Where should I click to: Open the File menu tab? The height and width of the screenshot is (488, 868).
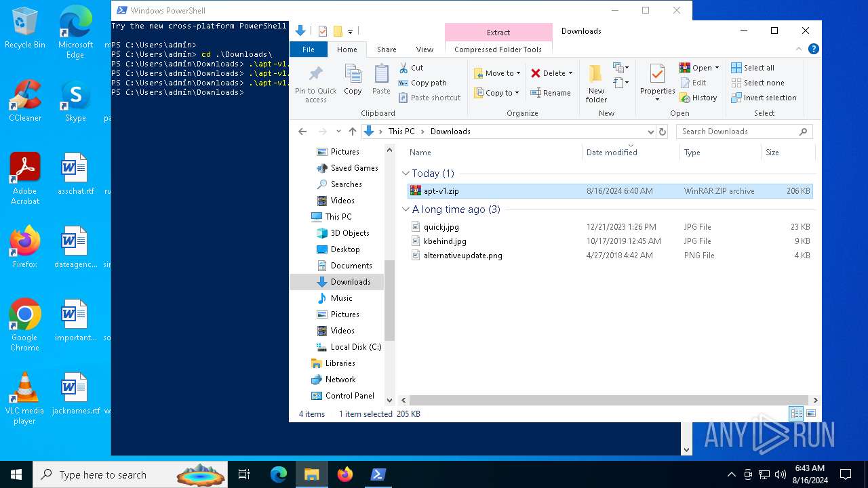point(309,49)
